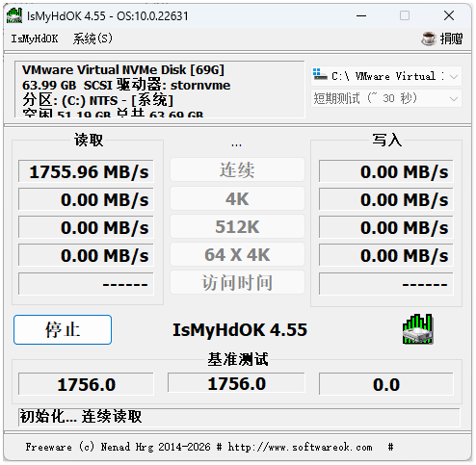Click the coffee cup donate icon

pyautogui.click(x=429, y=39)
